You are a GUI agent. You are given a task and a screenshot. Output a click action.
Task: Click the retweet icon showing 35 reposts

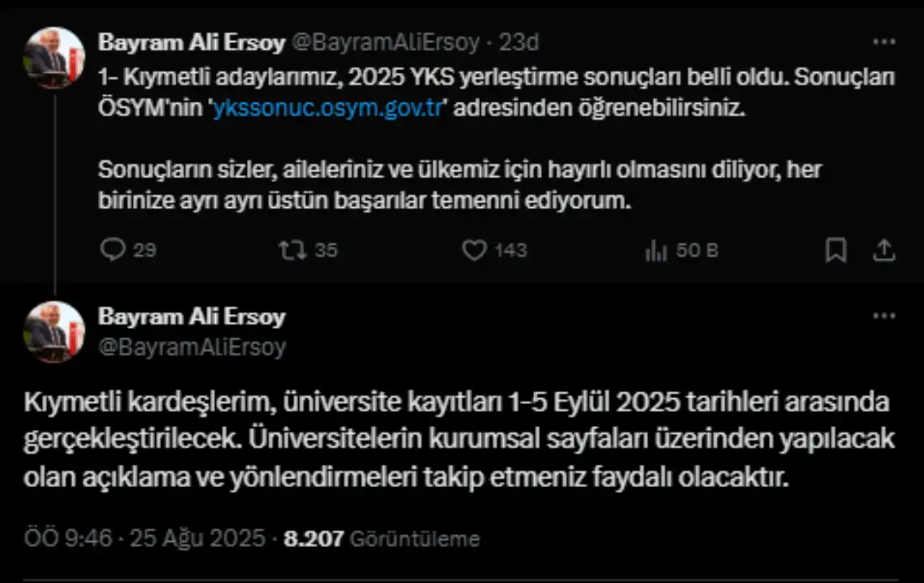point(295,250)
